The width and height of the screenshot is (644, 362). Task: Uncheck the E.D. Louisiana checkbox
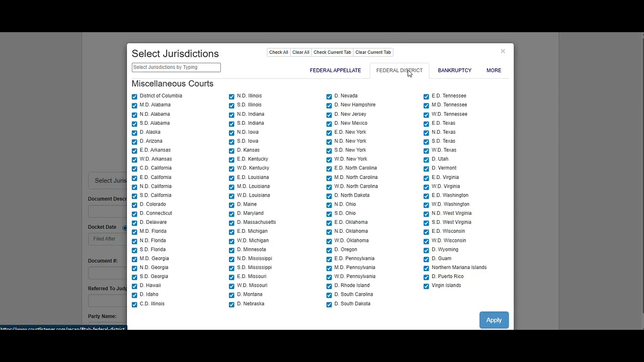231,178
